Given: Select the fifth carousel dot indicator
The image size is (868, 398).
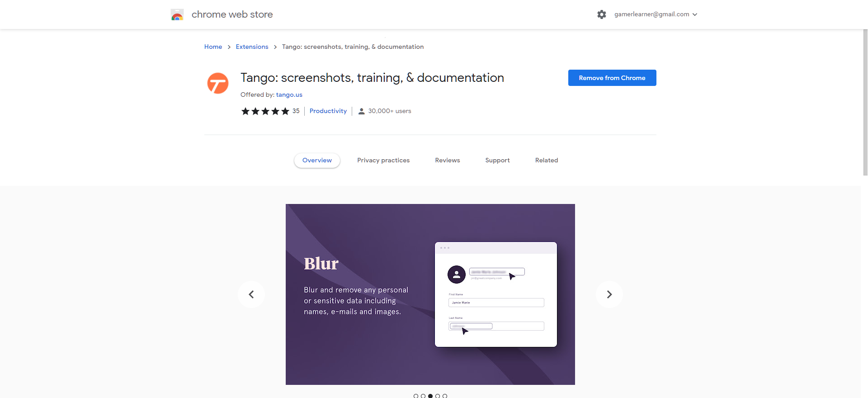Looking at the screenshot, I should coord(445,396).
